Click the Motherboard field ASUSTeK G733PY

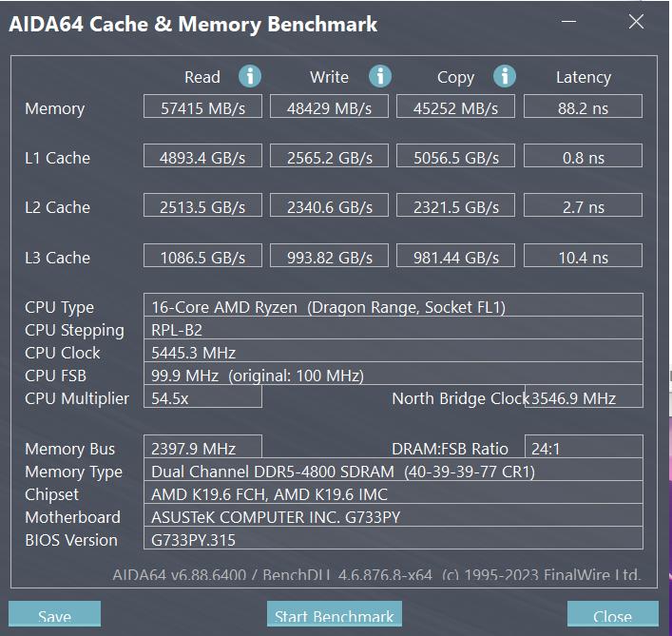(x=393, y=515)
